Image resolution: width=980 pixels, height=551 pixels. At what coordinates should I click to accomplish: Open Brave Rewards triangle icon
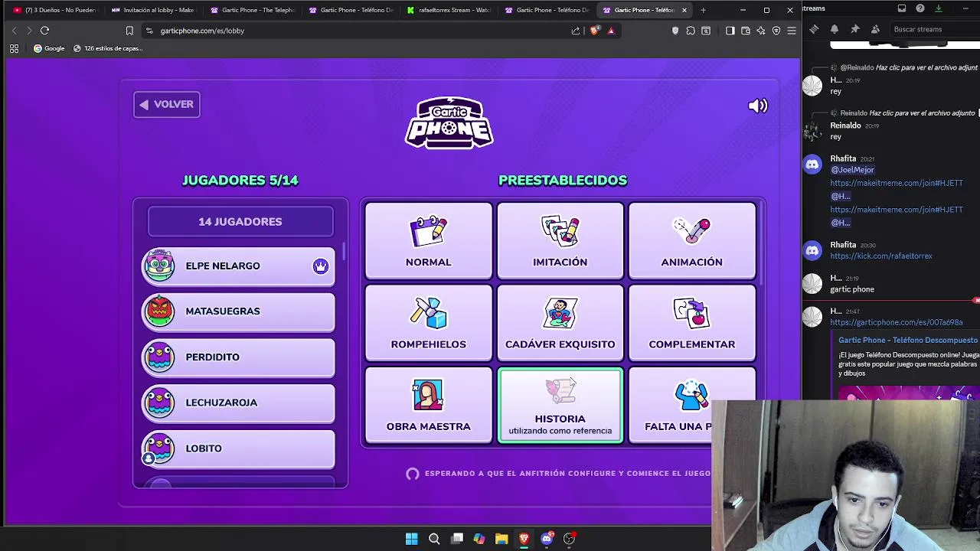[x=611, y=31]
